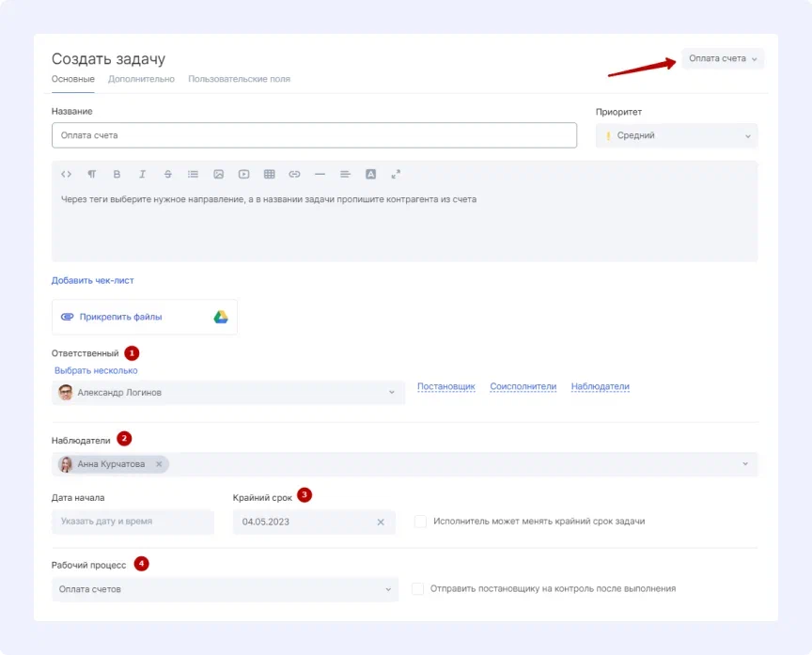
Task: Open the Оплата счета template dropdown
Action: tap(722, 59)
